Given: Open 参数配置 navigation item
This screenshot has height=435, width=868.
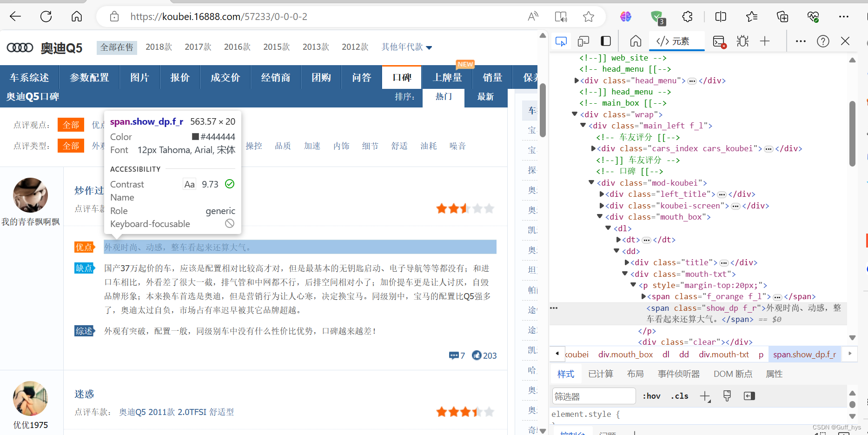Looking at the screenshot, I should coord(89,77).
